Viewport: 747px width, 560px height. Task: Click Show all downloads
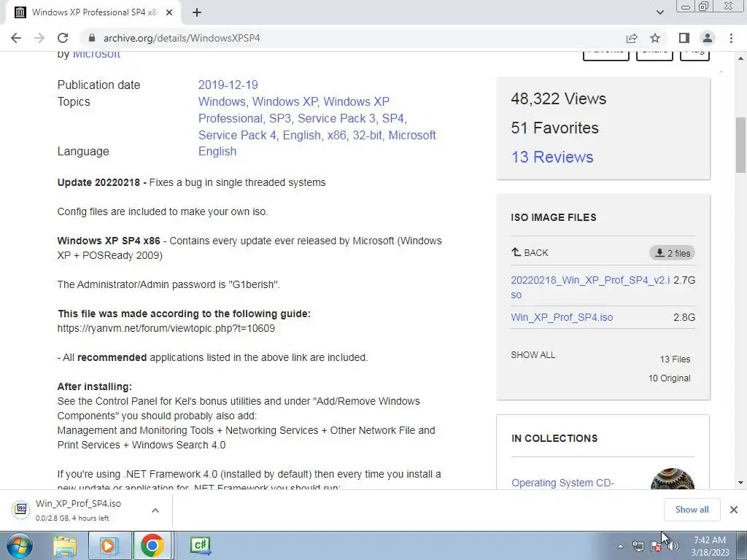pos(692,510)
